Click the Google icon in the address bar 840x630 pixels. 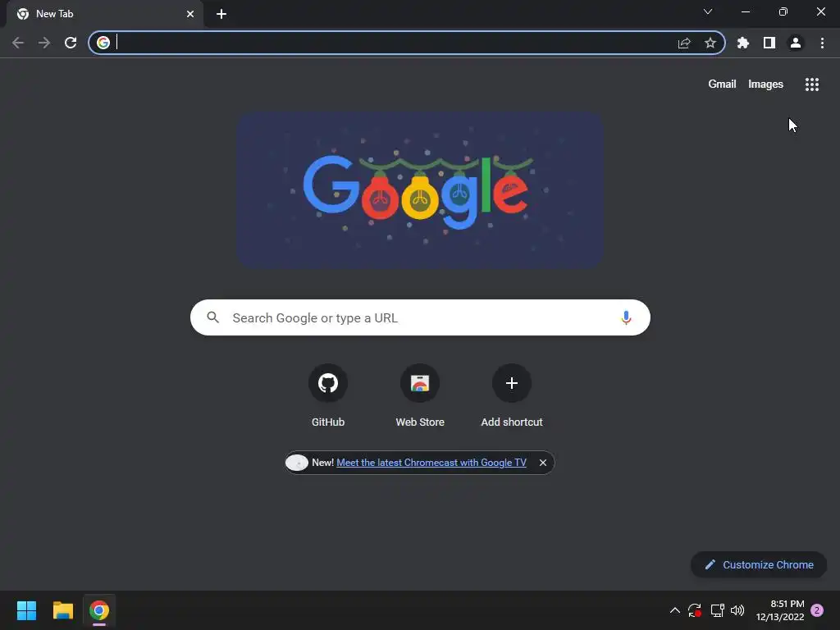pos(103,43)
